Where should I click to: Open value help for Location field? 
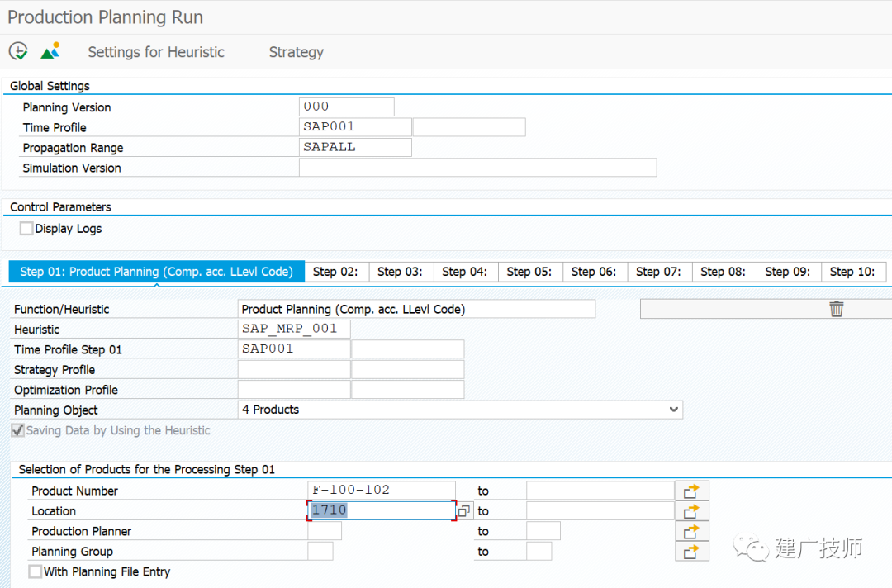[463, 510]
